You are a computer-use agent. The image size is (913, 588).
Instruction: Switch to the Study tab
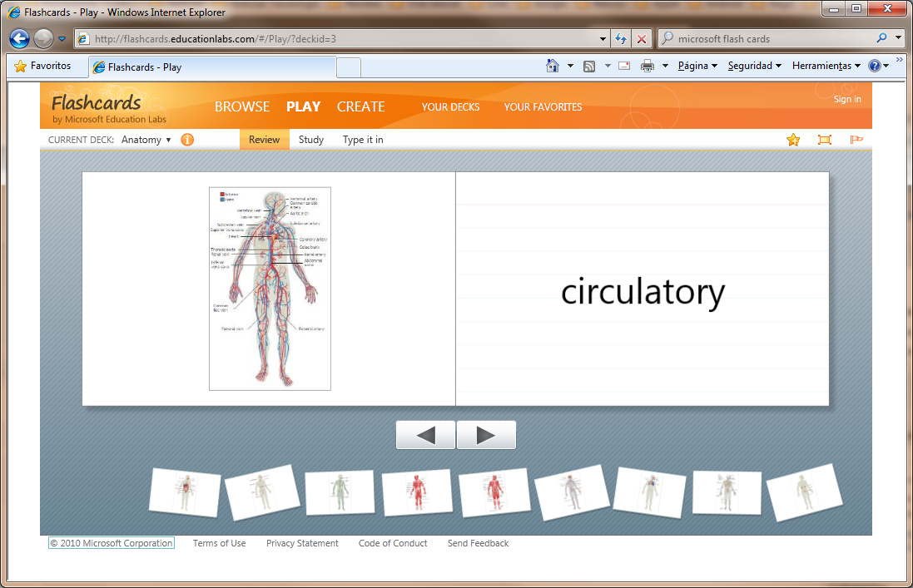click(x=311, y=140)
